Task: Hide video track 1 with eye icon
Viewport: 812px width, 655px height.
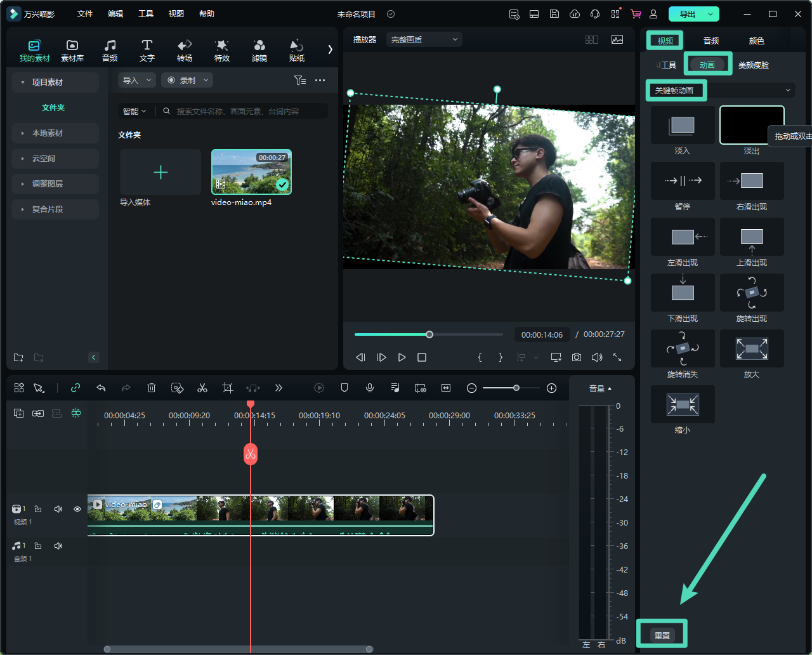Action: (x=77, y=509)
